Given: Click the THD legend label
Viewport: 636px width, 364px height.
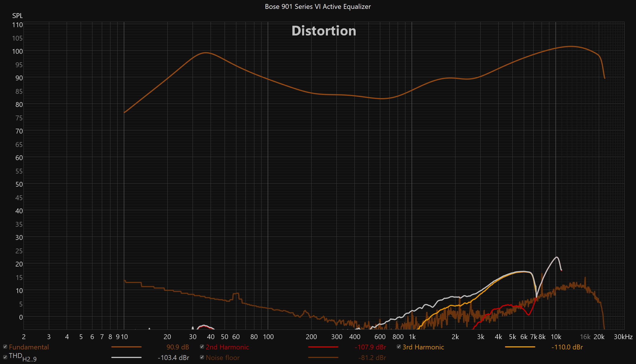Looking at the screenshot, I should 23,357.
